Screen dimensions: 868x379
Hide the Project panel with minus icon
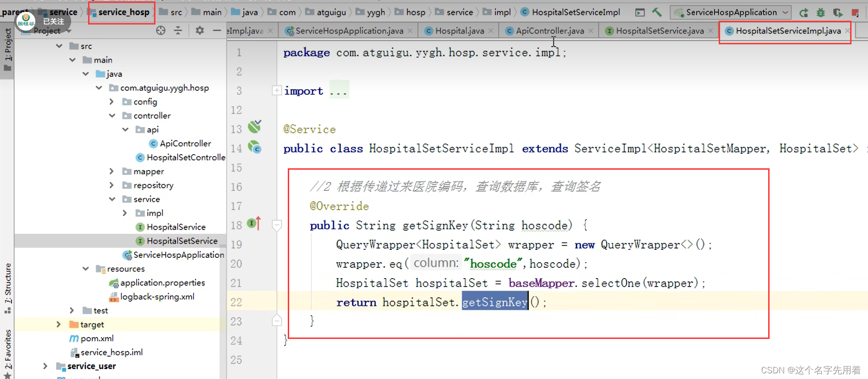point(217,31)
